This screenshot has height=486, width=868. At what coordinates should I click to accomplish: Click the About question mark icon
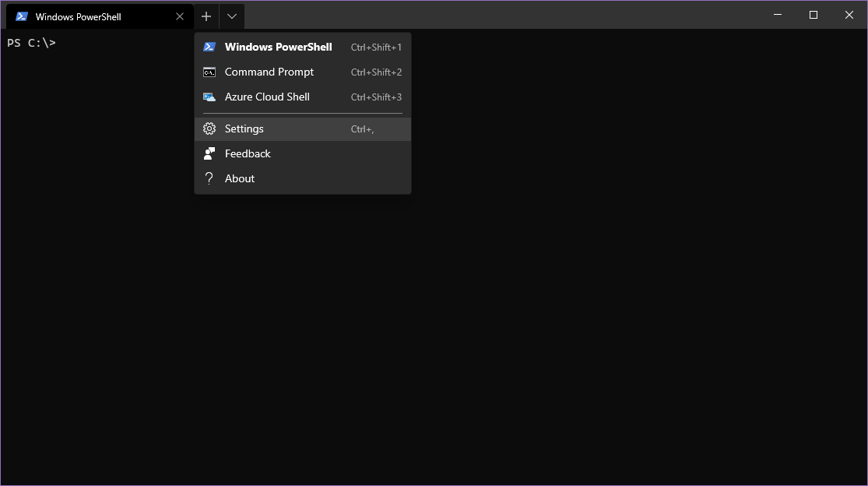click(x=209, y=178)
